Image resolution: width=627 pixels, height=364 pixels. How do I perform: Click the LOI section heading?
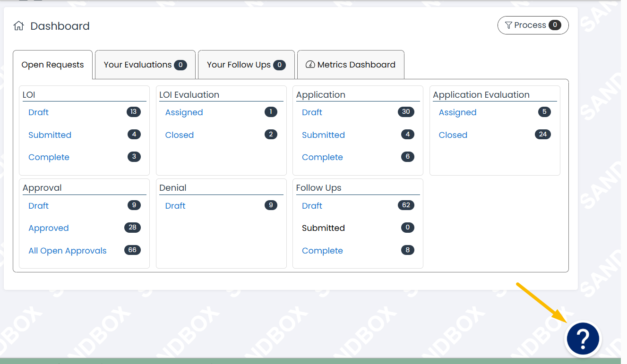coord(29,95)
